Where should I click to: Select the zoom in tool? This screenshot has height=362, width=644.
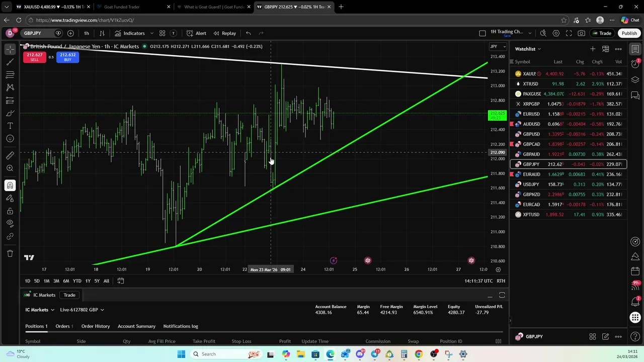[x=10, y=168]
